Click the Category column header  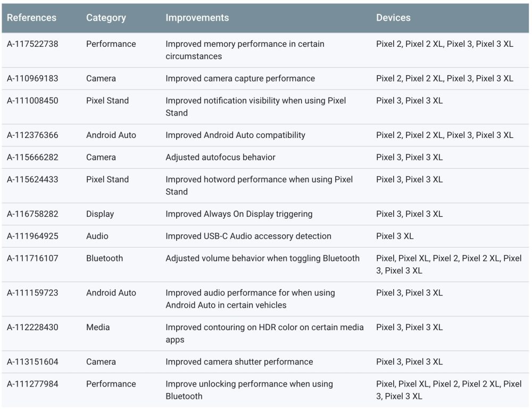click(x=106, y=18)
